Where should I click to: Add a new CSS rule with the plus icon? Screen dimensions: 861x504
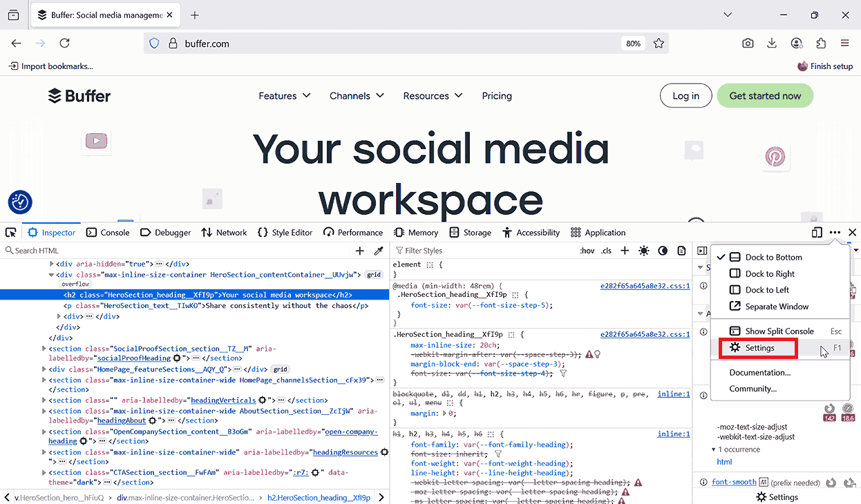(x=625, y=251)
